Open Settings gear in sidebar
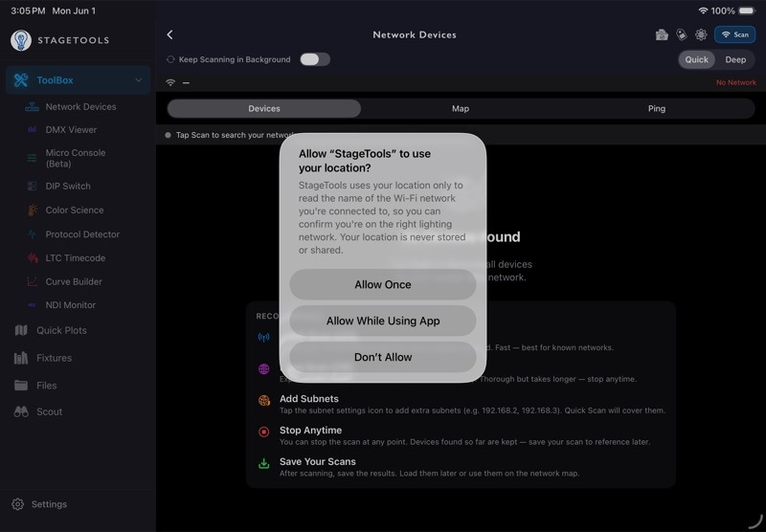Image resolution: width=766 pixels, height=532 pixels. pos(17,504)
